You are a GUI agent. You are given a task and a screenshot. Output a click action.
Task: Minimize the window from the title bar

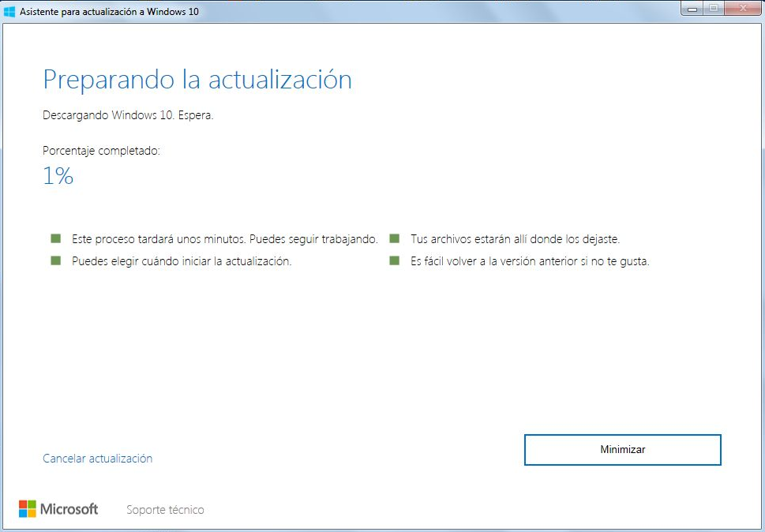pos(692,9)
